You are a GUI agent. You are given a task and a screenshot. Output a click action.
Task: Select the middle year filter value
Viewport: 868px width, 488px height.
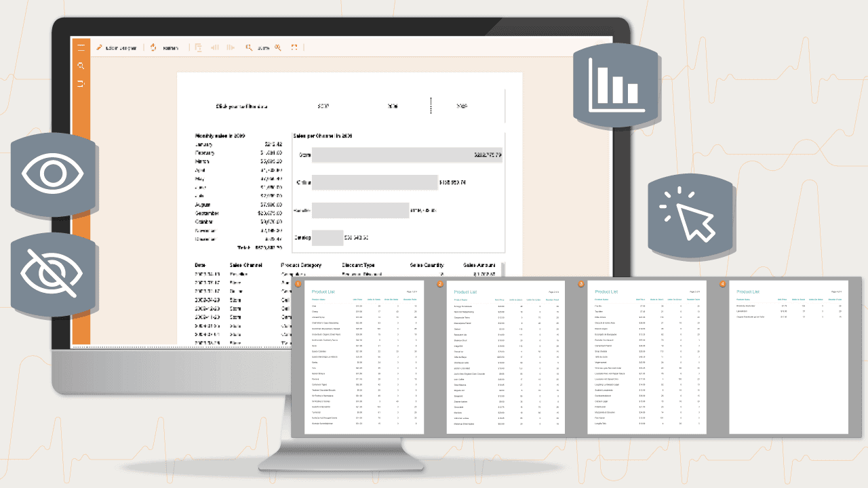click(393, 106)
